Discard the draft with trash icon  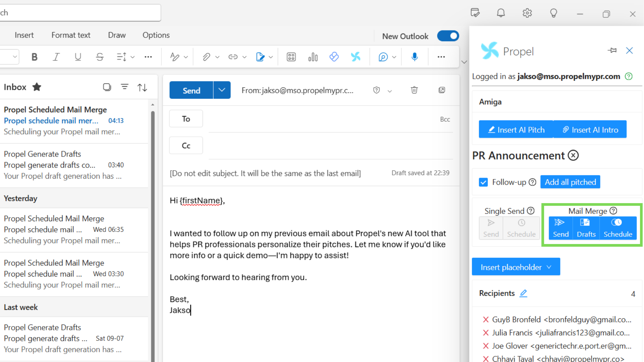click(414, 90)
